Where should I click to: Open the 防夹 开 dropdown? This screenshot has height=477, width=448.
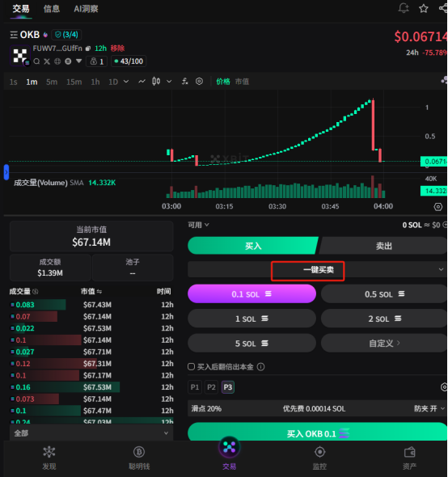pos(429,408)
